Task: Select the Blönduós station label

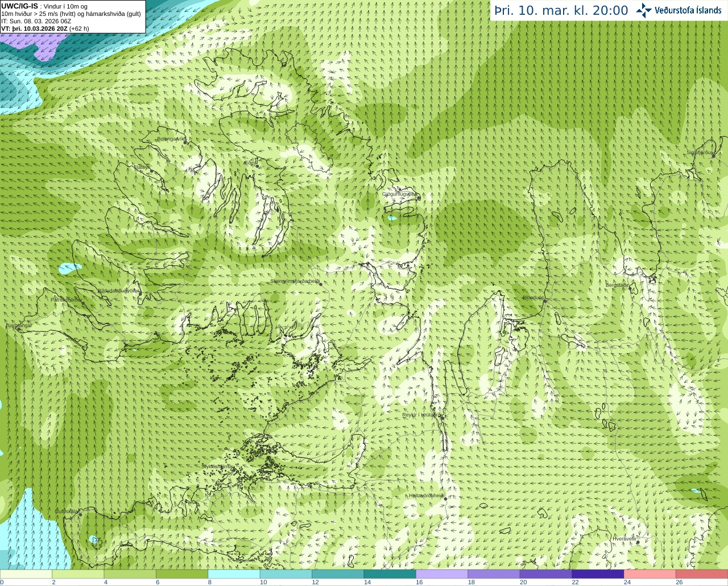Action: (533, 298)
